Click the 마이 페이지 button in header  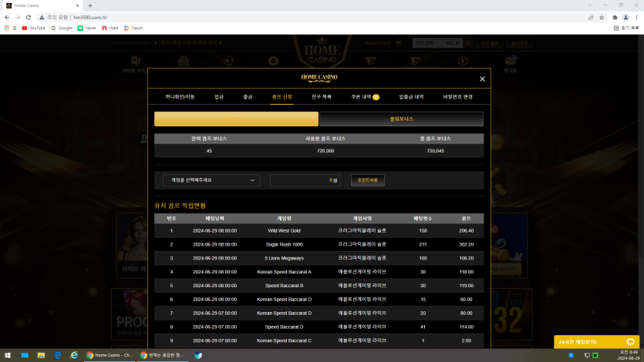(490, 42)
